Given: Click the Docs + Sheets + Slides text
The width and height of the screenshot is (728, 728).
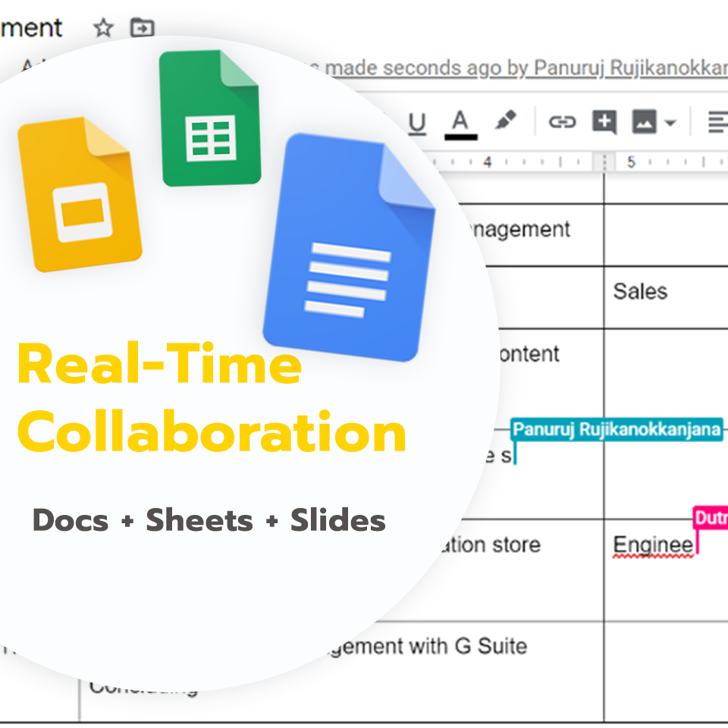Looking at the screenshot, I should (209, 520).
